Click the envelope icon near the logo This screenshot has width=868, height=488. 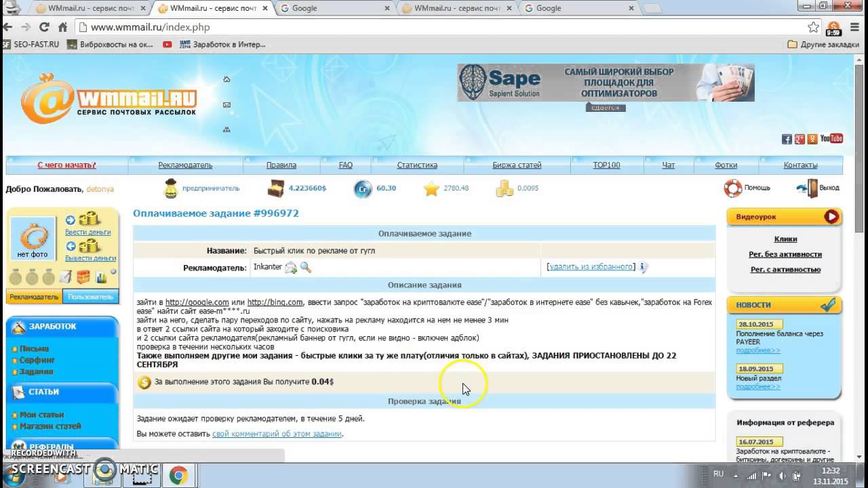226,105
